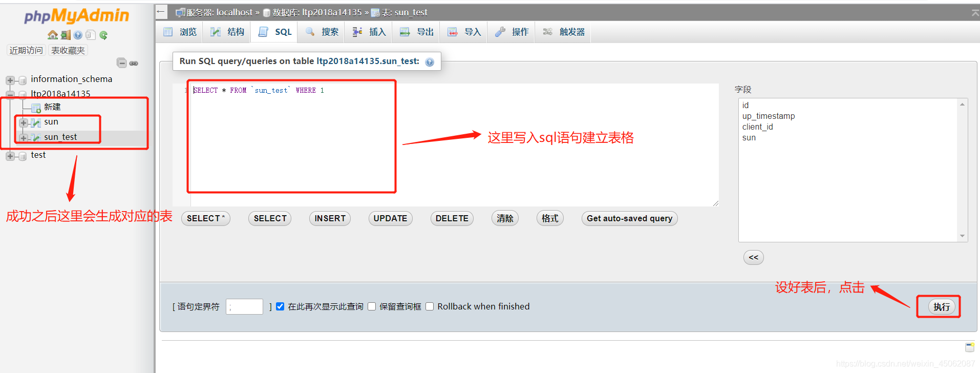Select 新建 under ltp2018a14135 database
980x373 pixels.
pyautogui.click(x=52, y=107)
